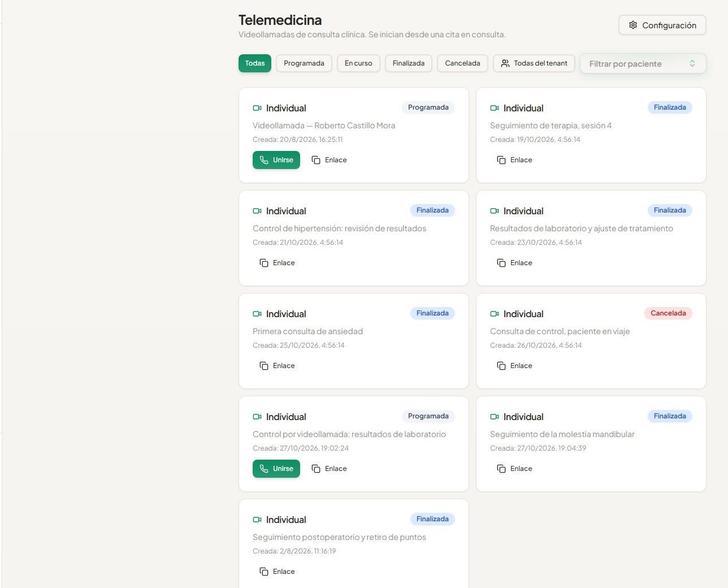The height and width of the screenshot is (588, 728).
Task: Click "Control de hipertensión: revisión de resultados" text
Action: coord(339,228)
